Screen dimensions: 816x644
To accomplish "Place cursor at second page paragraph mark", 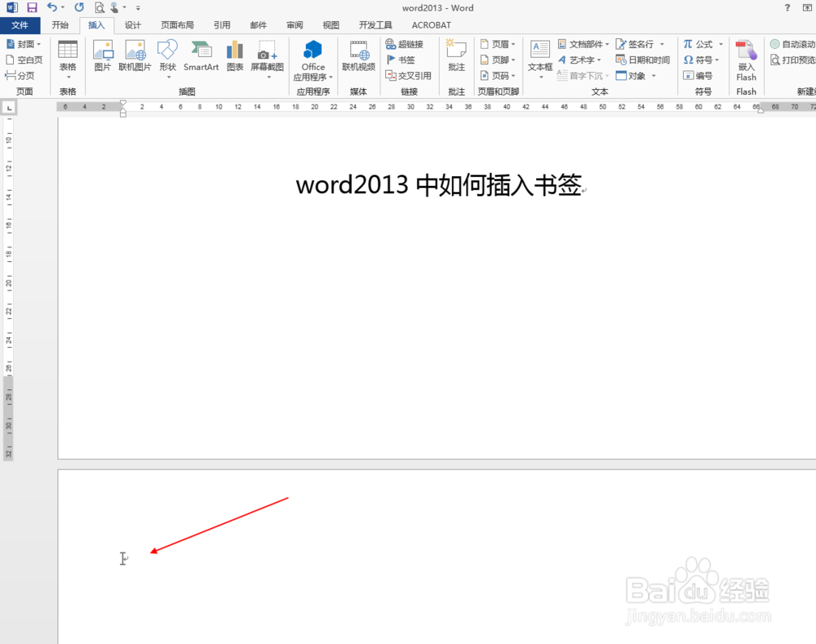I will [126, 558].
